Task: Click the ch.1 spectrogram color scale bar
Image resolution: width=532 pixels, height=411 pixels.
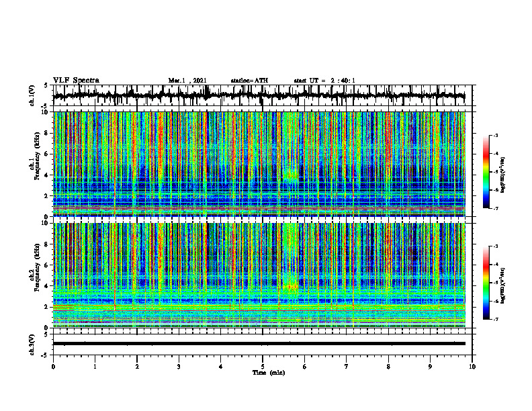Action: pos(486,172)
